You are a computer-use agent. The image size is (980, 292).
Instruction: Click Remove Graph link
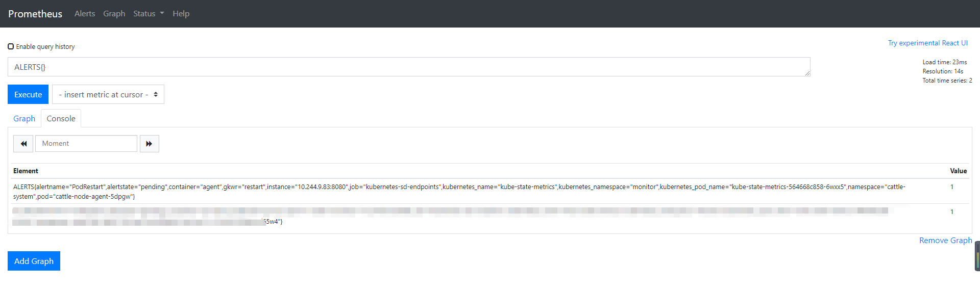[x=945, y=241]
